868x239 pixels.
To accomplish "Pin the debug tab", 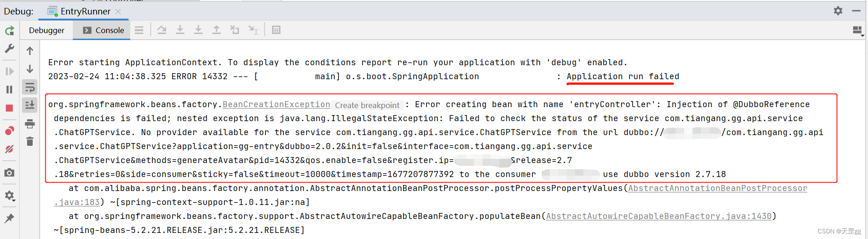I will [x=9, y=218].
